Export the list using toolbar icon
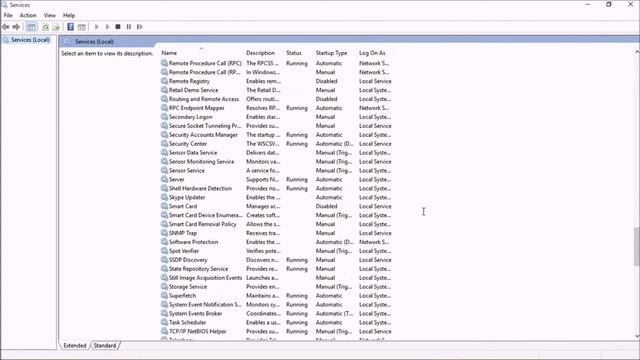640x360 pixels. click(56, 27)
